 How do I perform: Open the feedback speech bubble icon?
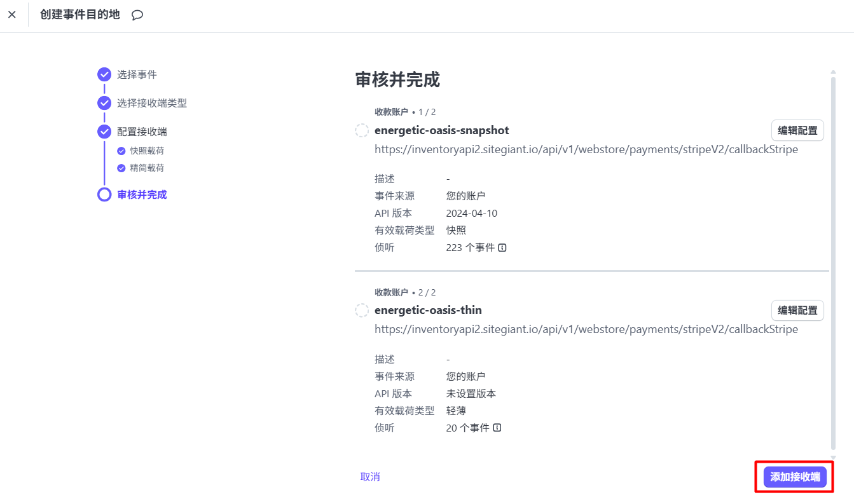click(137, 15)
